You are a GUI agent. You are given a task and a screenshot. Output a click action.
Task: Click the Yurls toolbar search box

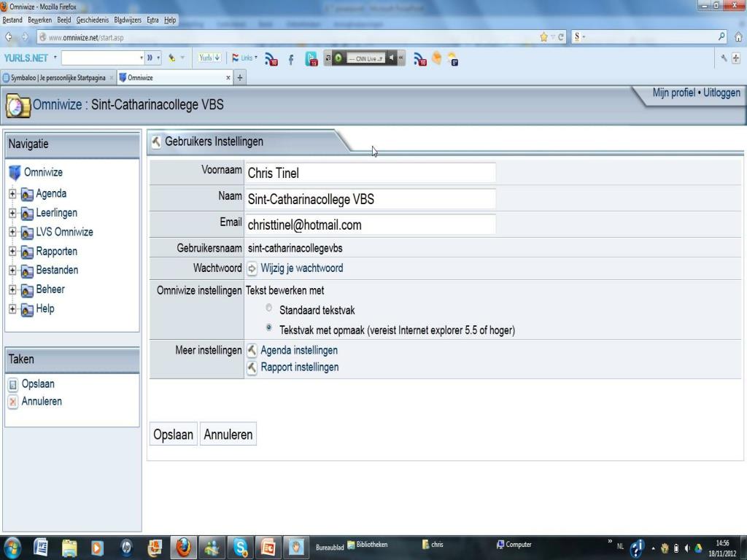coord(102,58)
